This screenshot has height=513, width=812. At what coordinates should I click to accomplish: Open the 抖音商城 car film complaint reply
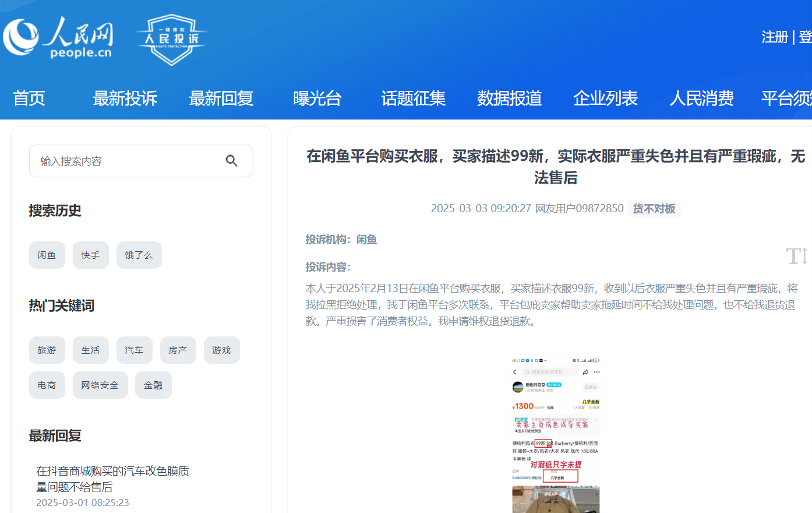(113, 479)
